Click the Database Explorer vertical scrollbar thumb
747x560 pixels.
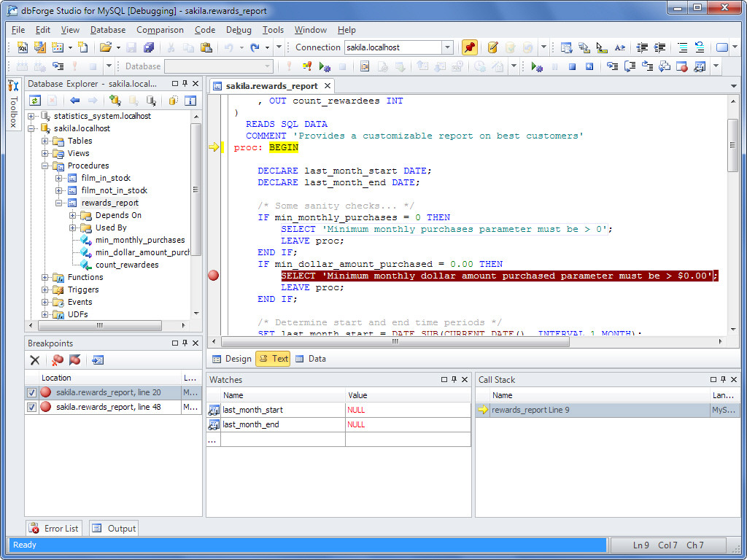tap(196, 189)
